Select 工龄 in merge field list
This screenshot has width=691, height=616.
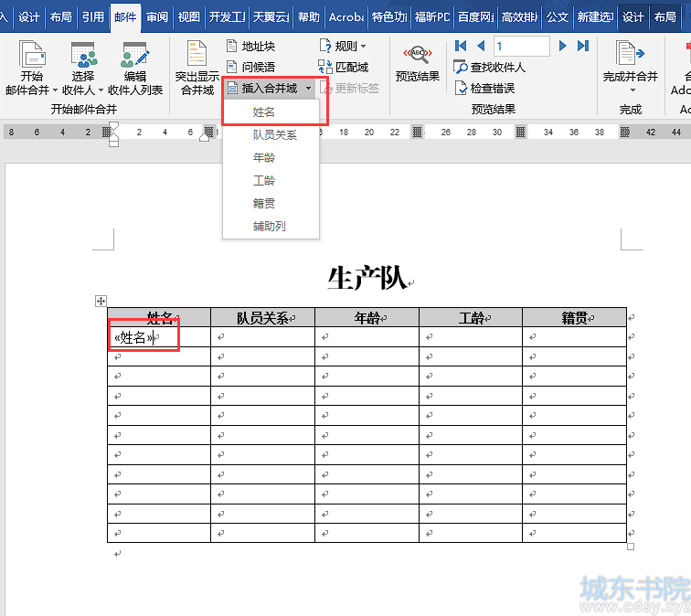271,181
